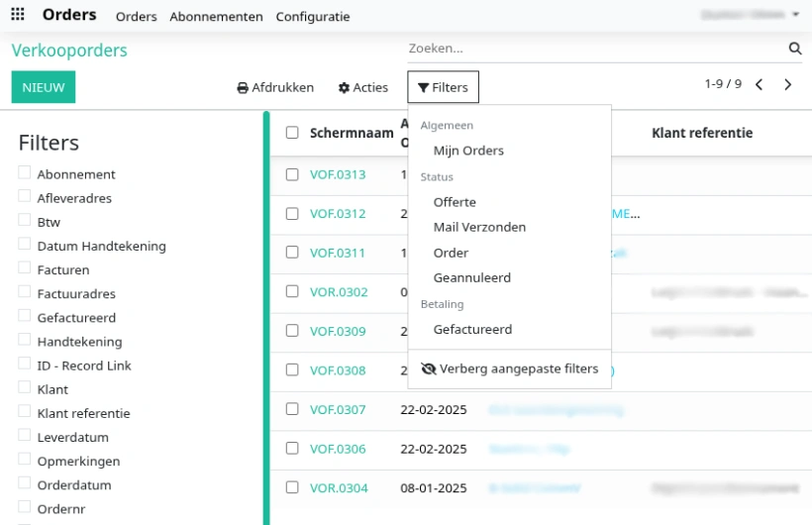The width and height of the screenshot is (812, 525).
Task: Open the apps grid menu icon
Action: pyautogui.click(x=18, y=15)
